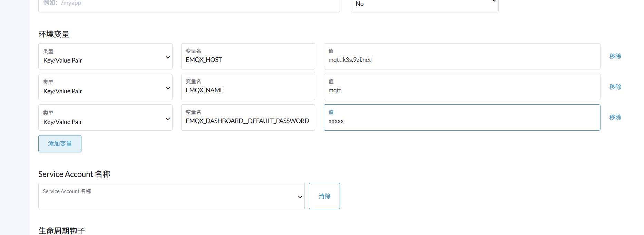Click the 清除 button
The width and height of the screenshot is (644, 235).
324,196
